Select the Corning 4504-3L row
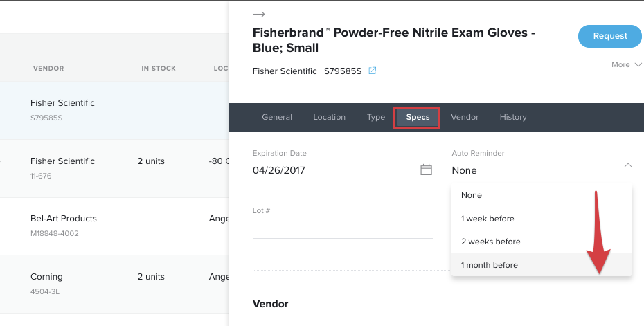644x326 pixels. pos(114,284)
